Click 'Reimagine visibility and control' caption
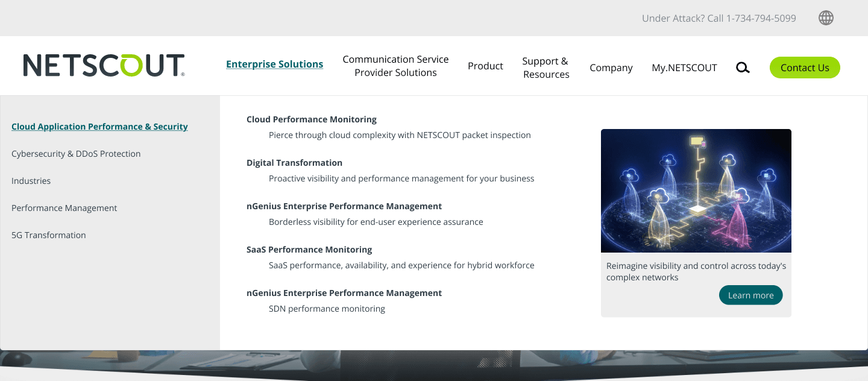 696,271
